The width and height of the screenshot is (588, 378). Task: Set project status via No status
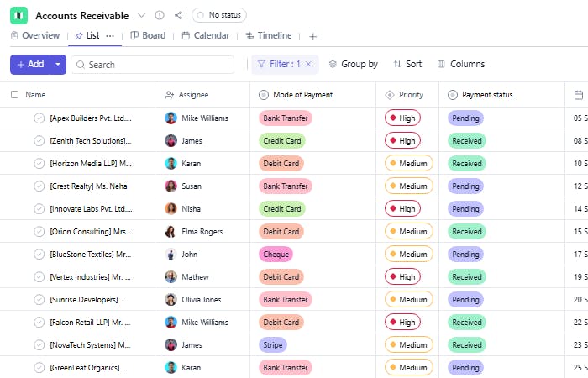(219, 15)
